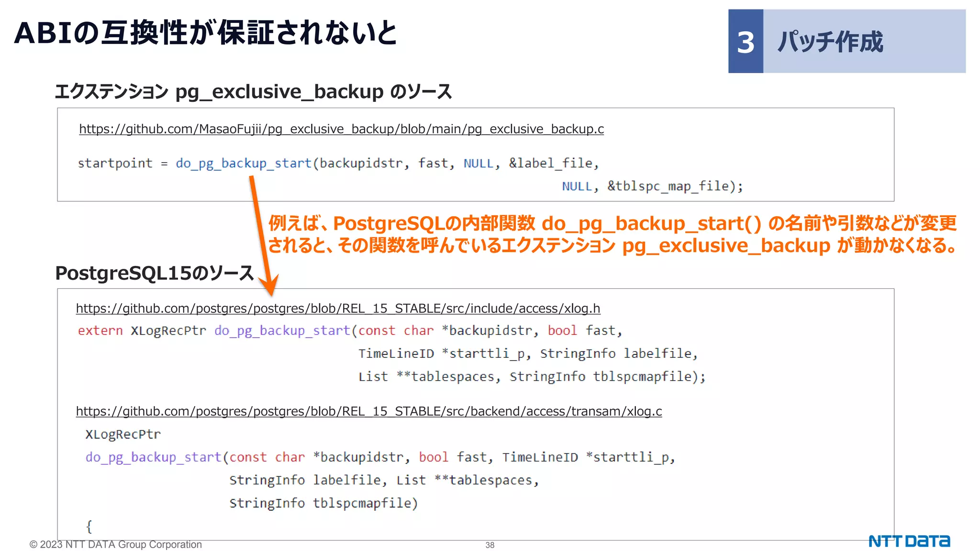Click the slide title ABIの互換性が保証されないと
Image resolution: width=980 pixels, height=551 pixels.
pos(206,33)
